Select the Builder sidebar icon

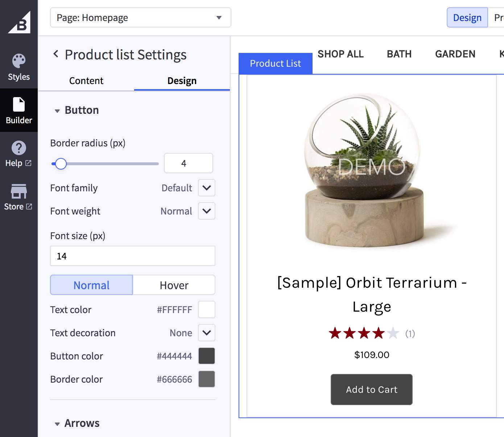pyautogui.click(x=18, y=111)
